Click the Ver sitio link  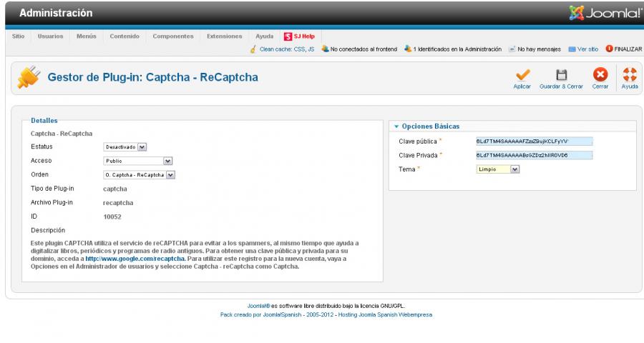click(x=587, y=49)
